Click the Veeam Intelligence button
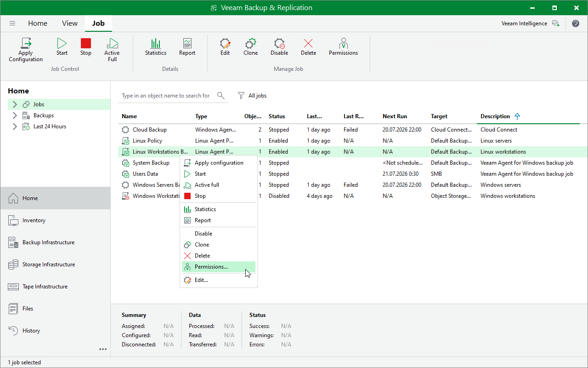The image size is (588, 368). pyautogui.click(x=531, y=23)
